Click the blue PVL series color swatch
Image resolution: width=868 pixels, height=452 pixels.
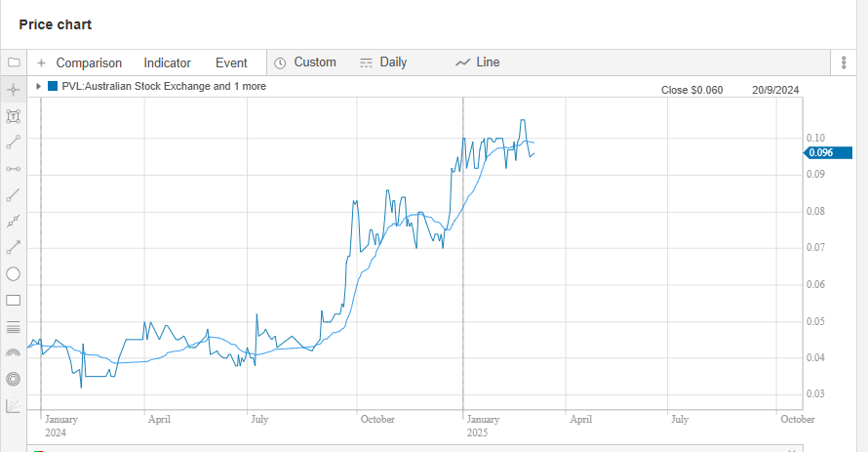click(53, 86)
